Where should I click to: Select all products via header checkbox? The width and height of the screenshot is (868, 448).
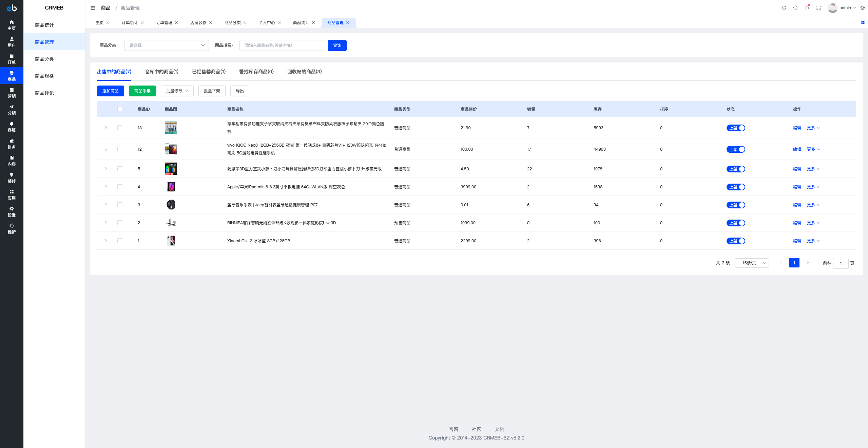[x=120, y=109]
